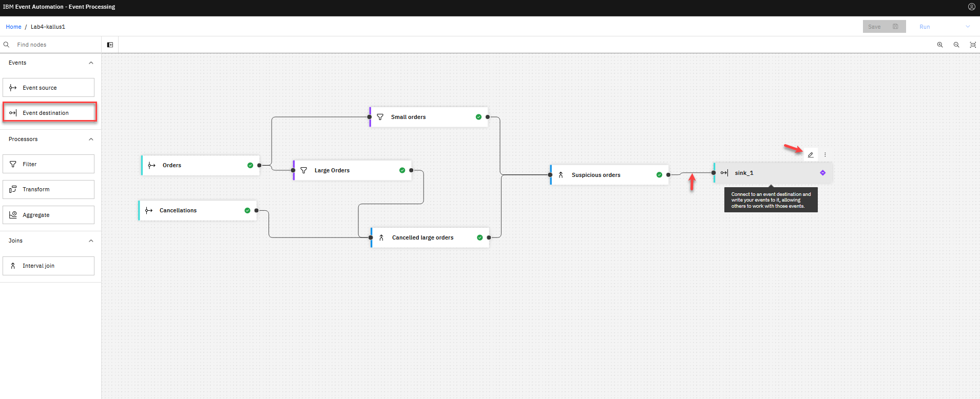Type in the Find nodes search field
The image size is (980, 399).
point(54,45)
